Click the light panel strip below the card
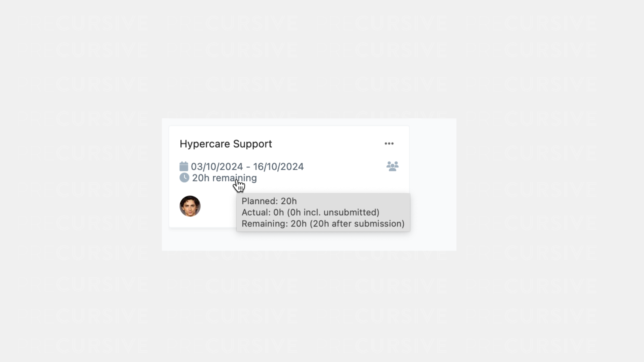The image size is (644, 362). (309, 241)
